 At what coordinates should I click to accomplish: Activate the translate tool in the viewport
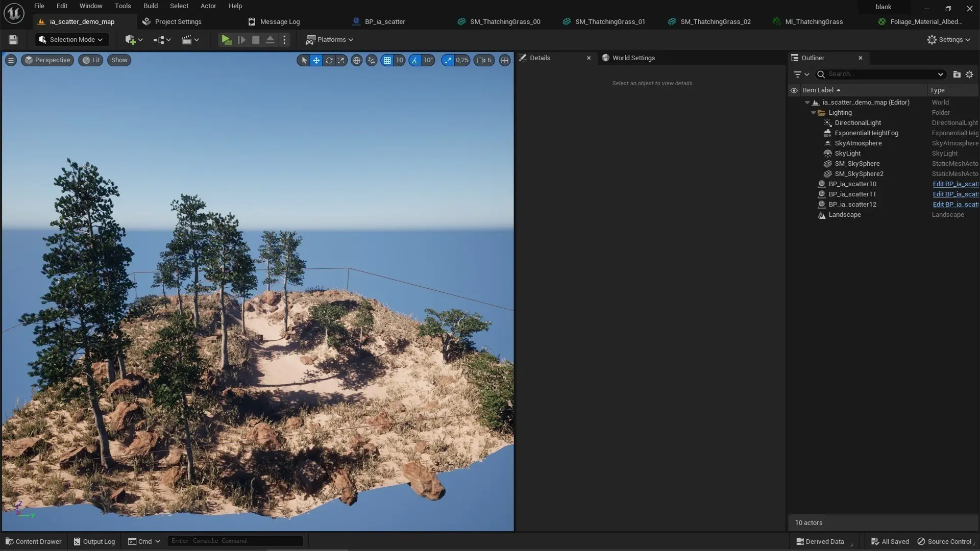point(316,60)
